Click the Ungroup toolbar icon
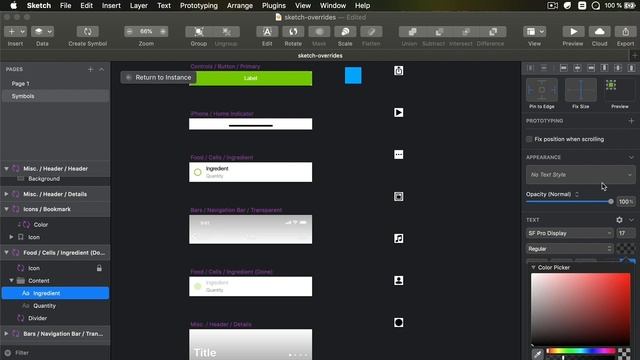The width and height of the screenshot is (640, 360). coord(226,31)
